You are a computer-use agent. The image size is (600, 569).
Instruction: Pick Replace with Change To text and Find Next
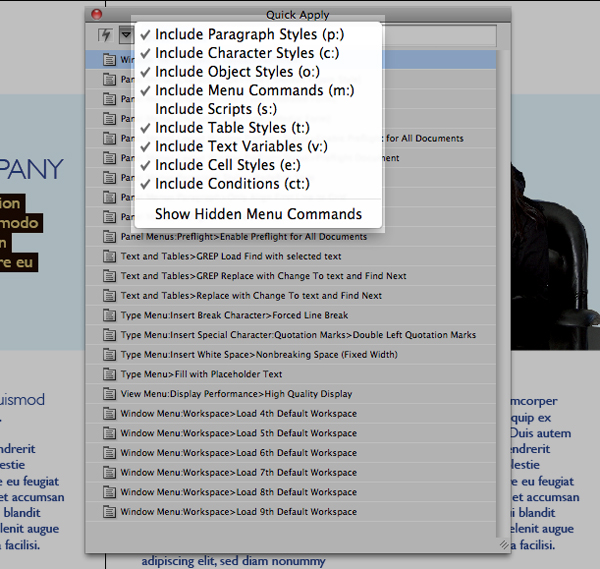[251, 296]
